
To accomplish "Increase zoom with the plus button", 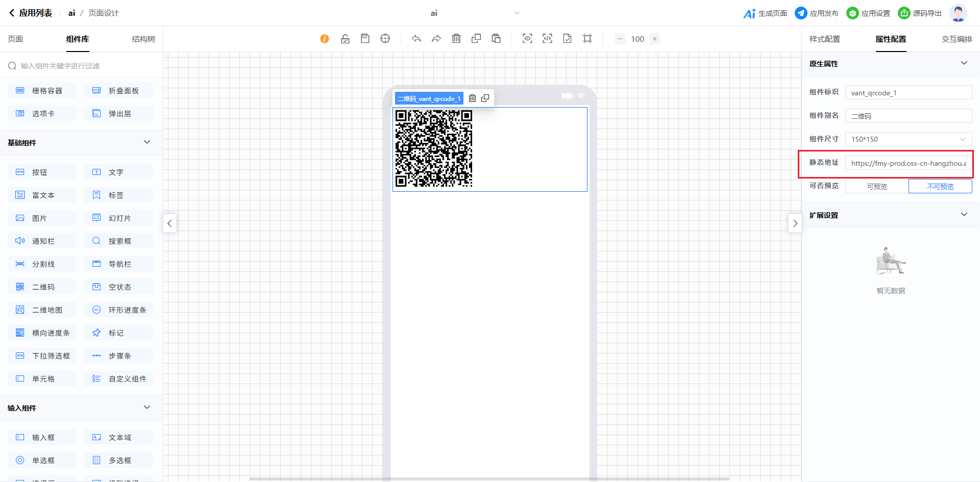I will (654, 39).
